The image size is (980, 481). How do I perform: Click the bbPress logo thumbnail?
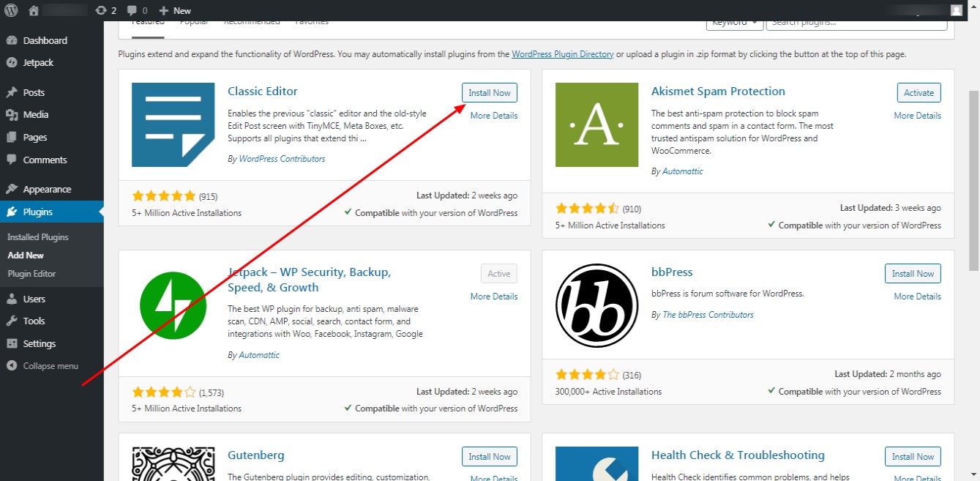tap(597, 305)
